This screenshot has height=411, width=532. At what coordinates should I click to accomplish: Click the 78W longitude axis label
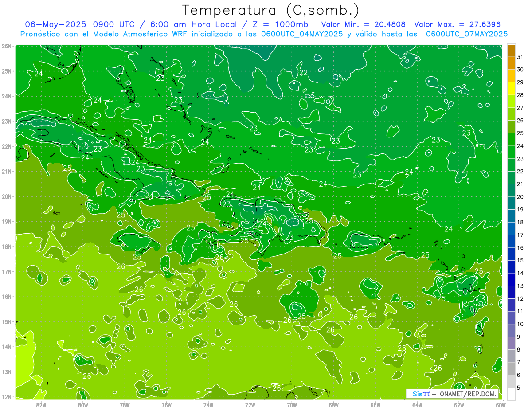125,405
